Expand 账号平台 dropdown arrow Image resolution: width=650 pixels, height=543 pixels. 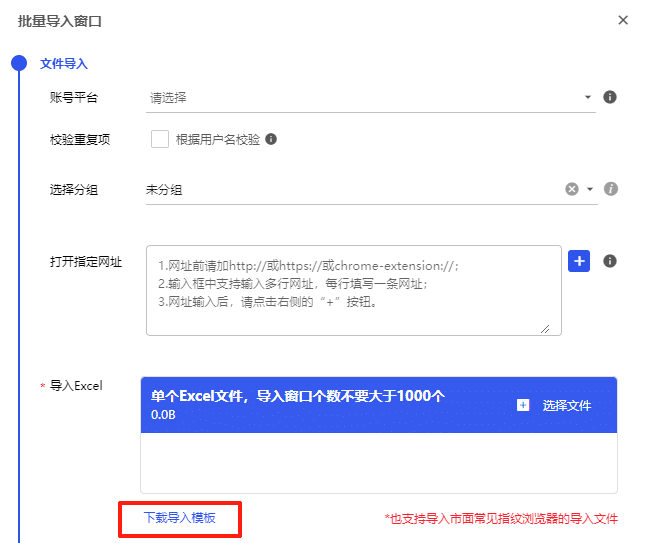587,97
